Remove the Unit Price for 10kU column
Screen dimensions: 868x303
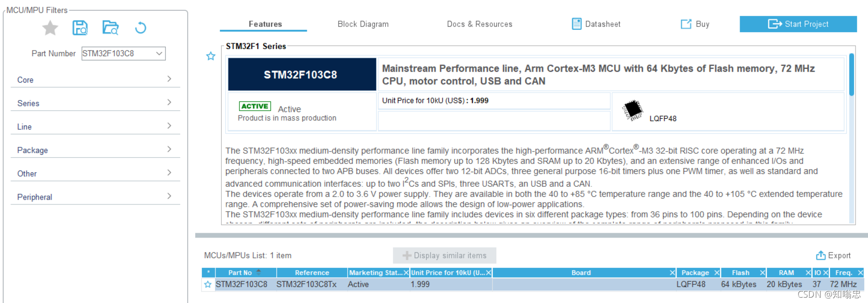(489, 273)
